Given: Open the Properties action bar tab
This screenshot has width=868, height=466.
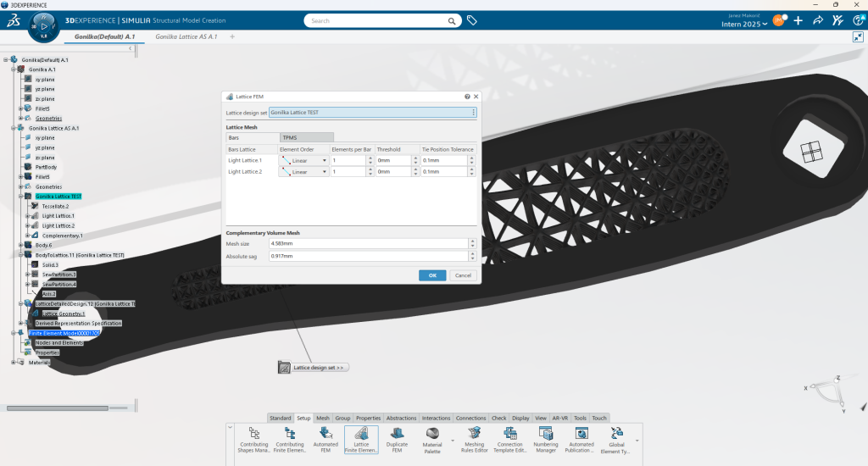Looking at the screenshot, I should coord(368,419).
